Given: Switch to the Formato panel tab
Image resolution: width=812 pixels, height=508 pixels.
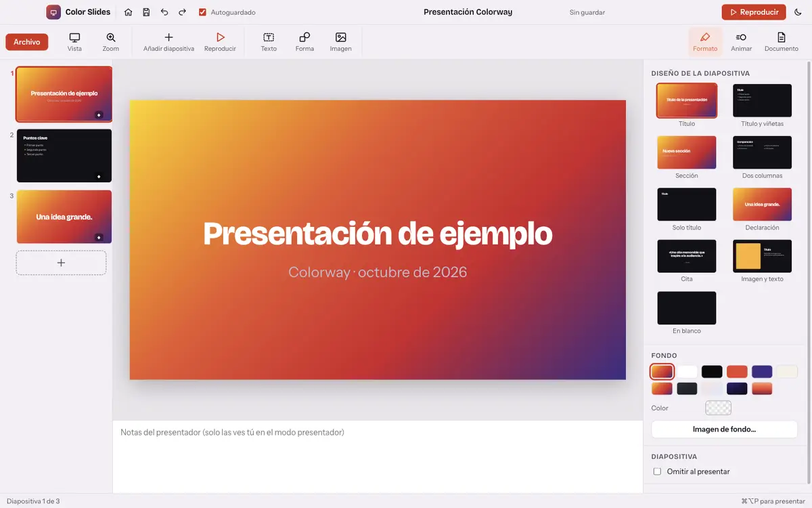Looking at the screenshot, I should click(705, 42).
